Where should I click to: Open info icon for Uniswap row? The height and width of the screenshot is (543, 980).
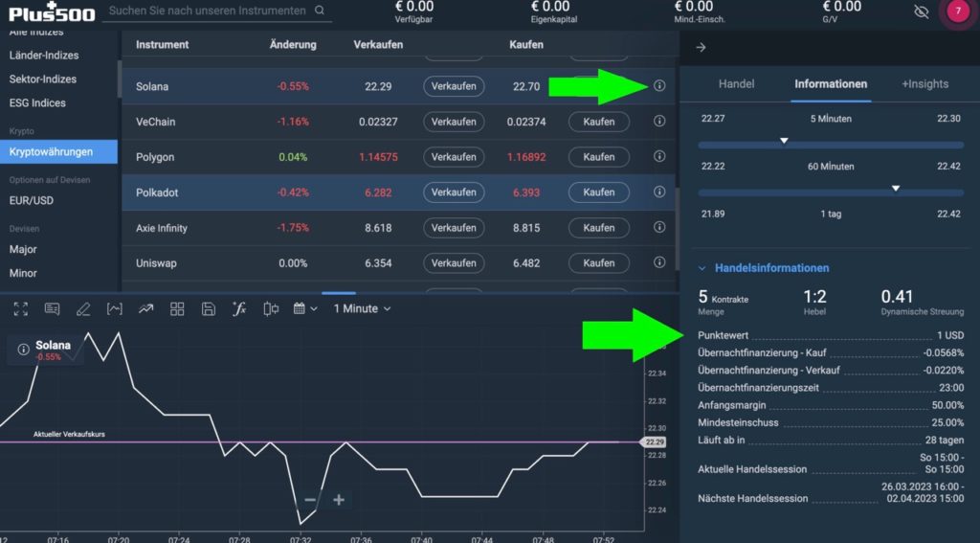pyautogui.click(x=659, y=262)
